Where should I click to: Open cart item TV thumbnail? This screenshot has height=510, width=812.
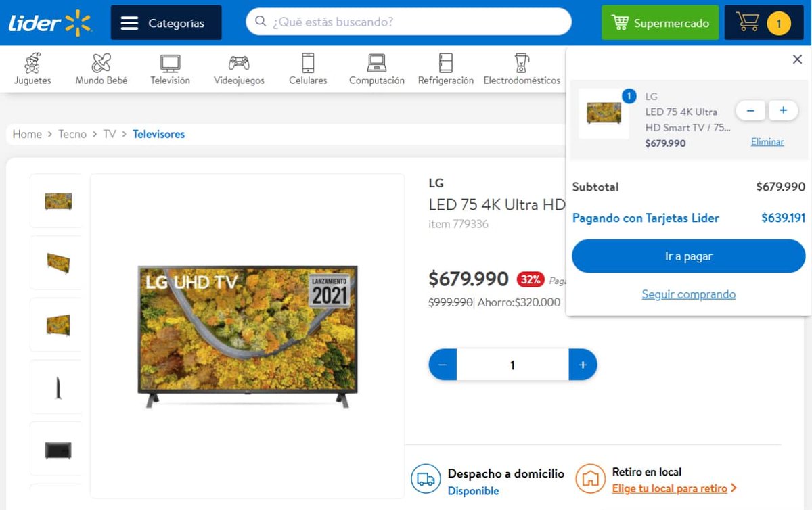point(604,113)
